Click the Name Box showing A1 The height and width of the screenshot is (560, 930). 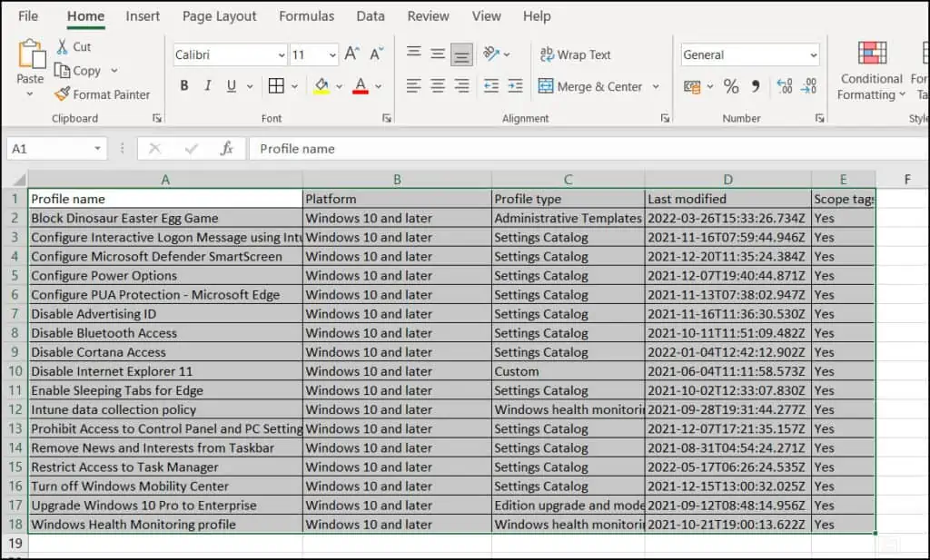(x=57, y=149)
